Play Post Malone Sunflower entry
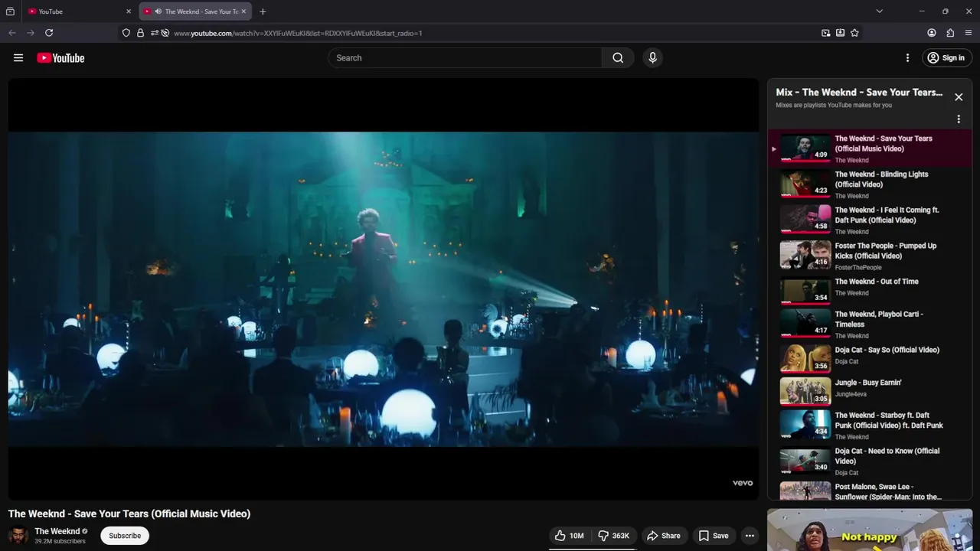The height and width of the screenshot is (551, 980). (x=870, y=491)
